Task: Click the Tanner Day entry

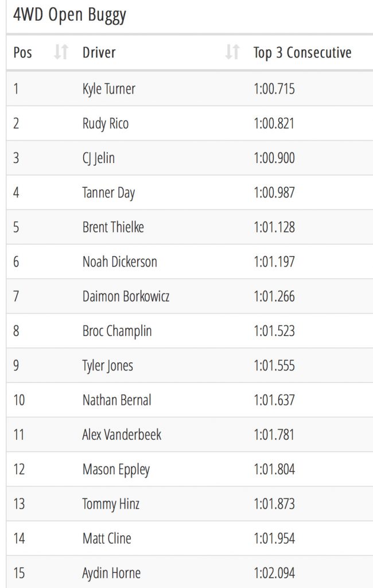Action: click(108, 193)
